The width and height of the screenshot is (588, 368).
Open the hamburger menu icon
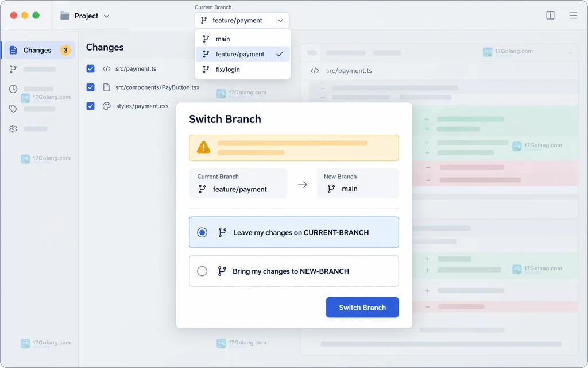point(573,16)
